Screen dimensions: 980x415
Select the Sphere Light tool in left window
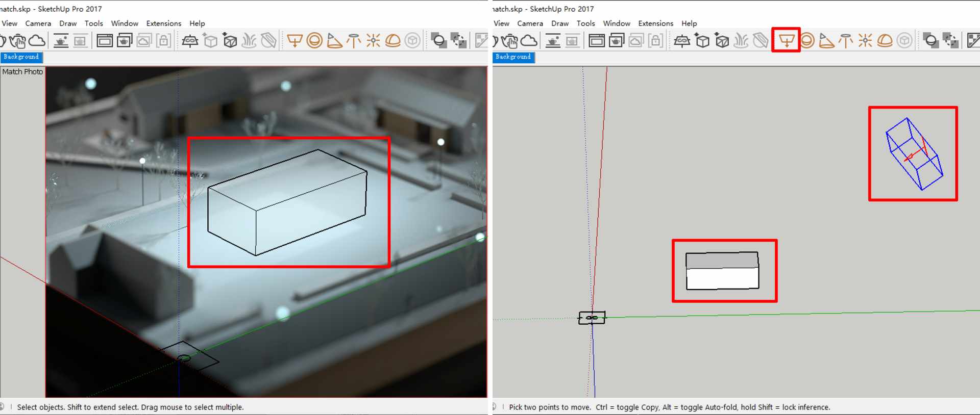(x=314, y=40)
